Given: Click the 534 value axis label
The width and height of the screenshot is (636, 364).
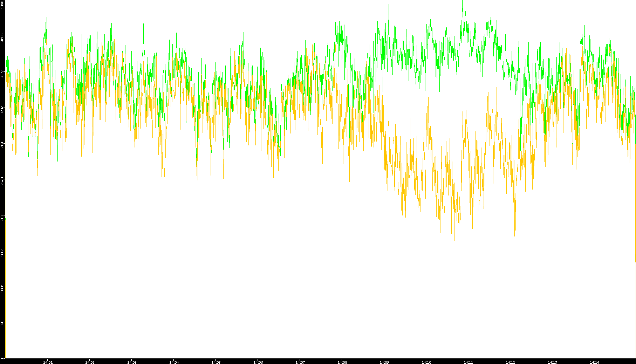Looking at the screenshot, I should coord(2,324).
